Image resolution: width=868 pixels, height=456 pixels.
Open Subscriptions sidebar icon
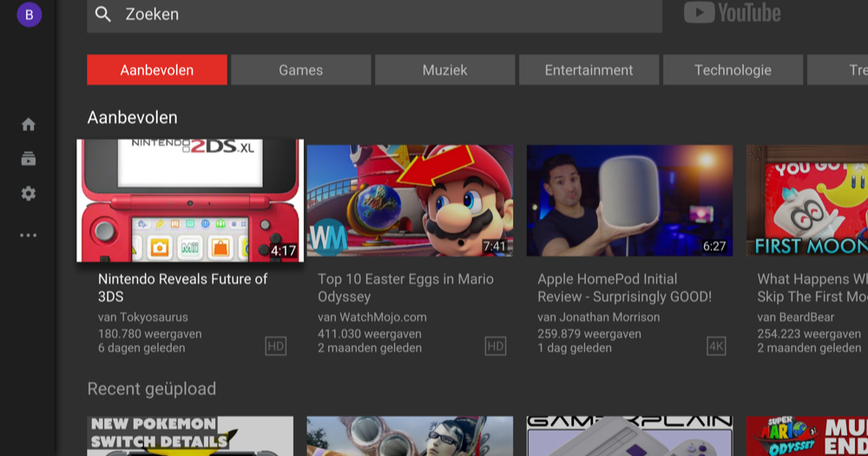29,159
